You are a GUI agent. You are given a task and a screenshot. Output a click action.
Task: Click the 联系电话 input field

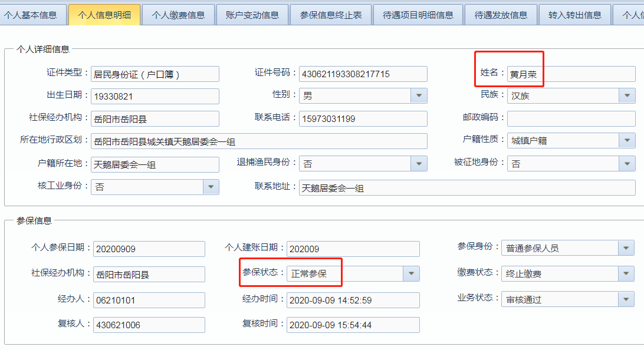click(362, 119)
